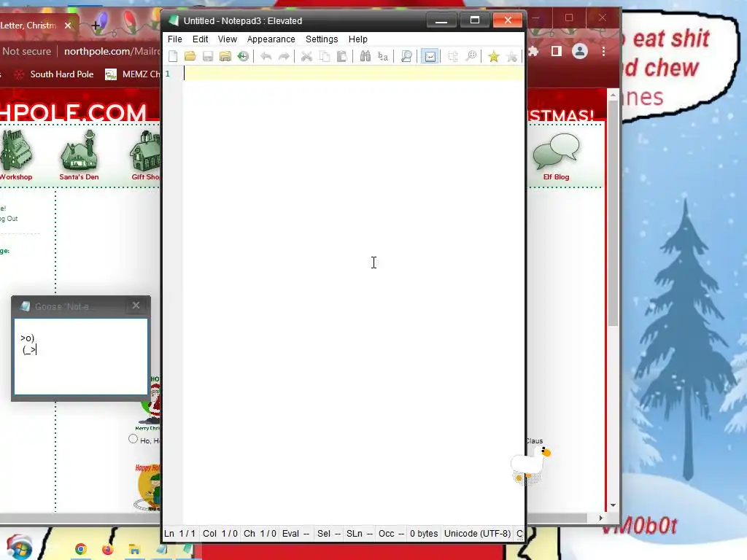
Task: Click the Firefox taskbar icon
Action: tap(108, 550)
